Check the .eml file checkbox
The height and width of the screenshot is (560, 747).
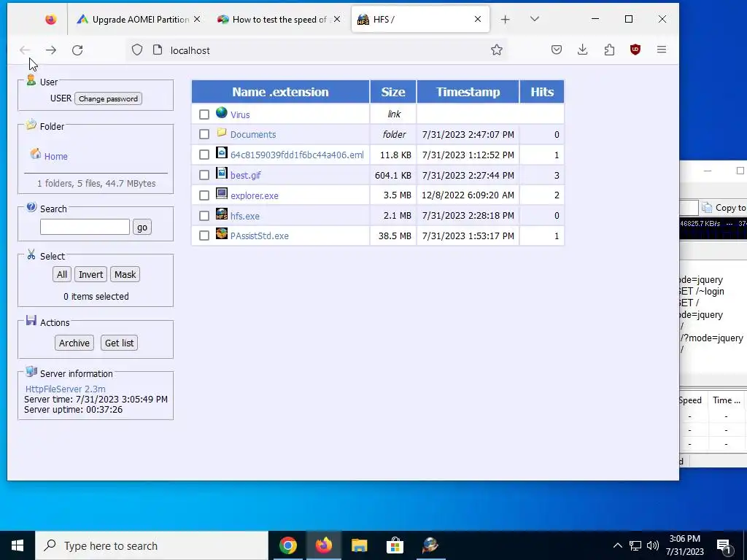(x=204, y=155)
